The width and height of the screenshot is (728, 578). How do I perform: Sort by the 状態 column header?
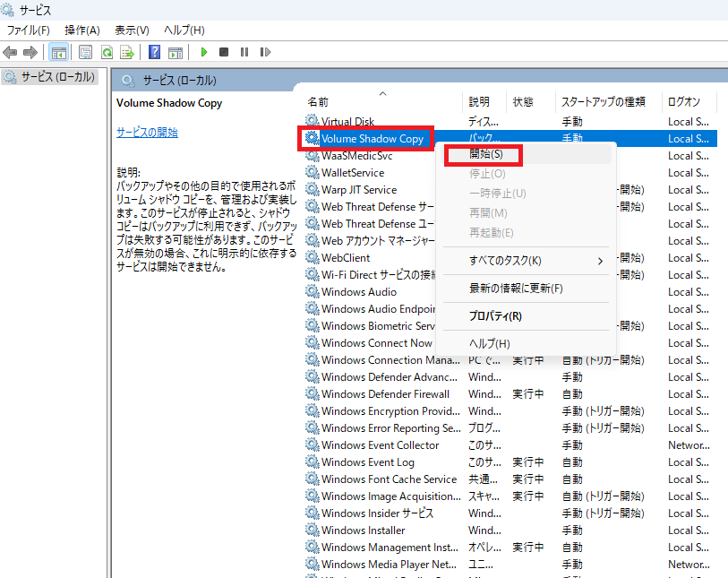point(523,102)
